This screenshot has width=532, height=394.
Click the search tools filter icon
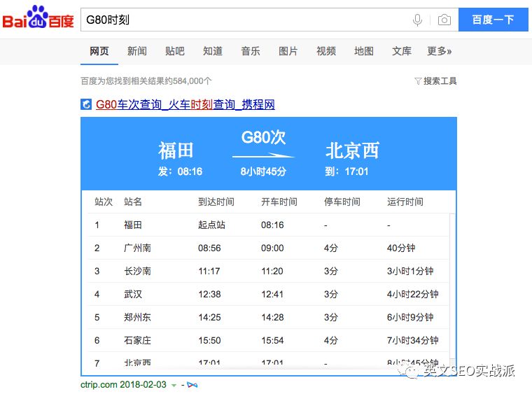(x=418, y=81)
